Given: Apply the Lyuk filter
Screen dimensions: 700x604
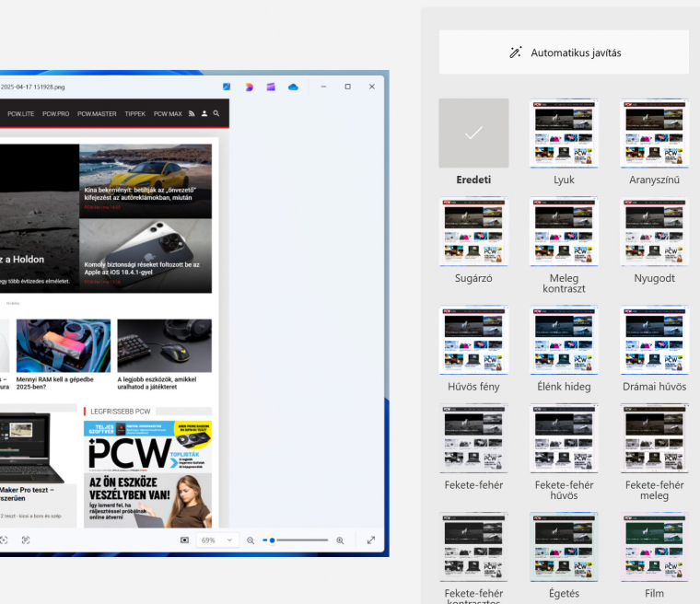Looking at the screenshot, I should coord(564,133).
